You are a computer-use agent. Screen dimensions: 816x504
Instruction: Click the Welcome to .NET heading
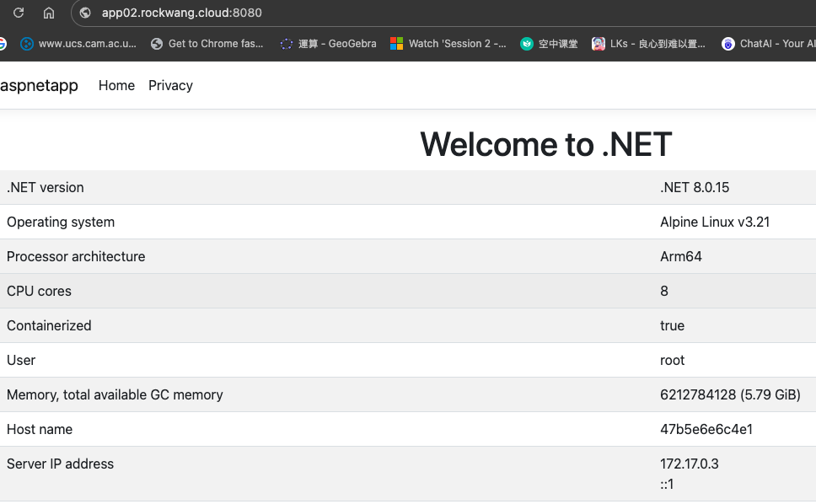(546, 144)
